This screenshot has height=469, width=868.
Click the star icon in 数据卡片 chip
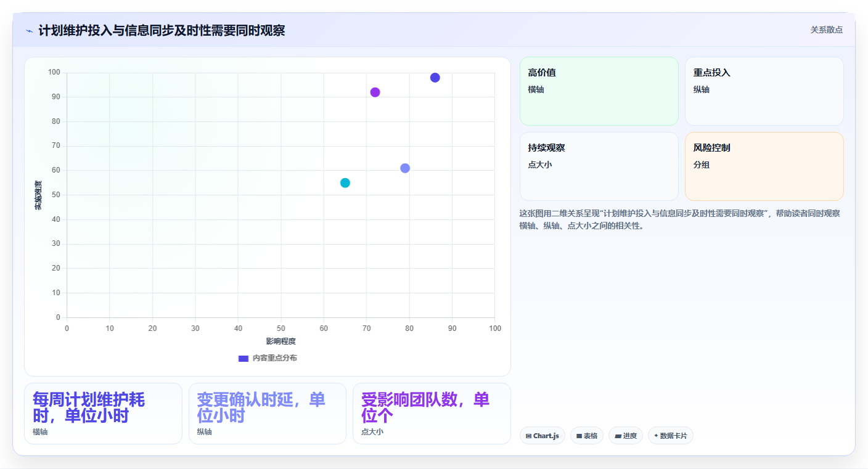pyautogui.click(x=656, y=436)
